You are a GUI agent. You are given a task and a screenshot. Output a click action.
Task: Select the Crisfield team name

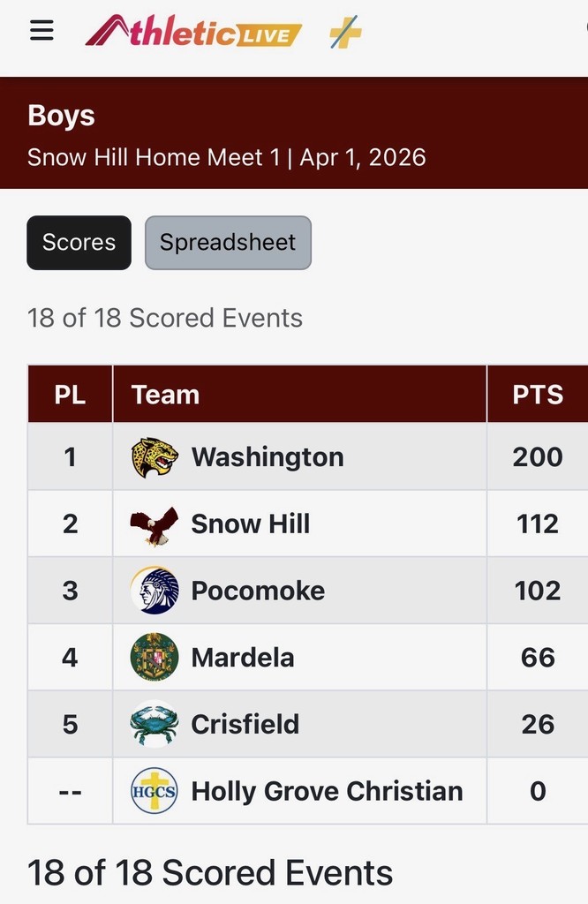coord(245,724)
